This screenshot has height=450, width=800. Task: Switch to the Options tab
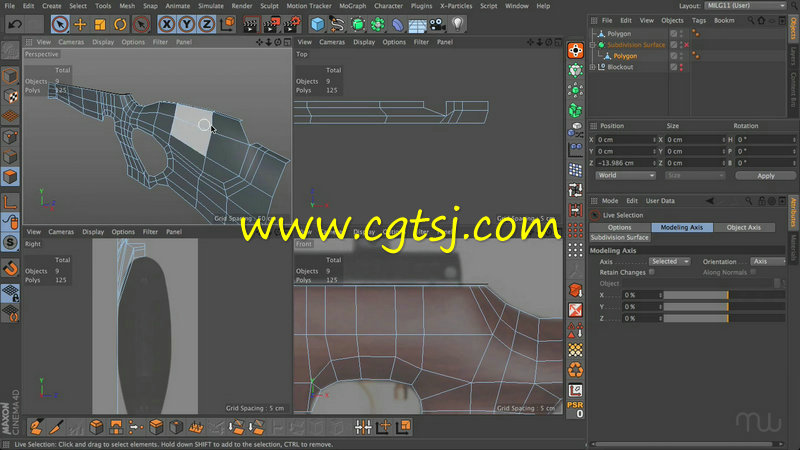click(x=619, y=228)
